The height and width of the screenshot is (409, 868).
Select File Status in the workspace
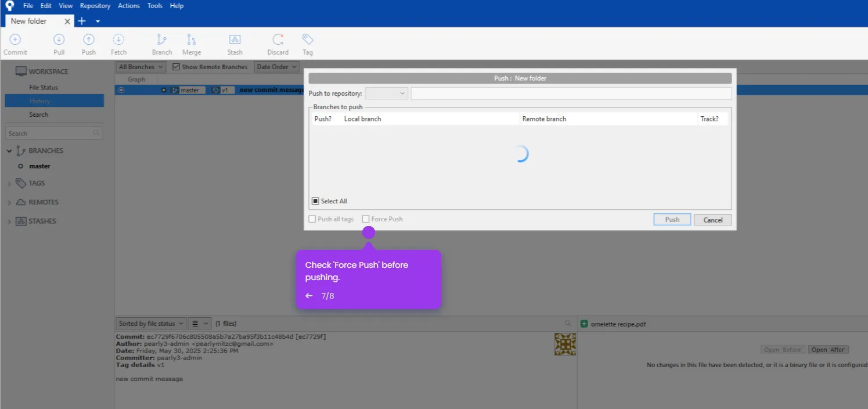tap(44, 87)
